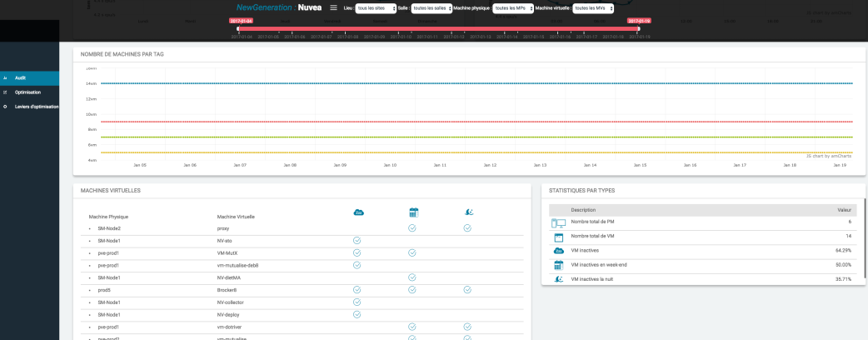Click the weekend check mark for NV-dietMA
This screenshot has height=340, width=868.
[412, 277]
